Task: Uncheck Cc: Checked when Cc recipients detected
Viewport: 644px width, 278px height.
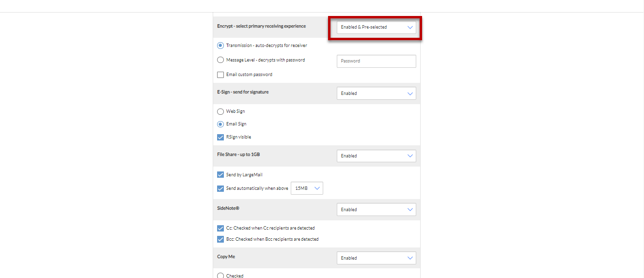Action: (x=220, y=228)
